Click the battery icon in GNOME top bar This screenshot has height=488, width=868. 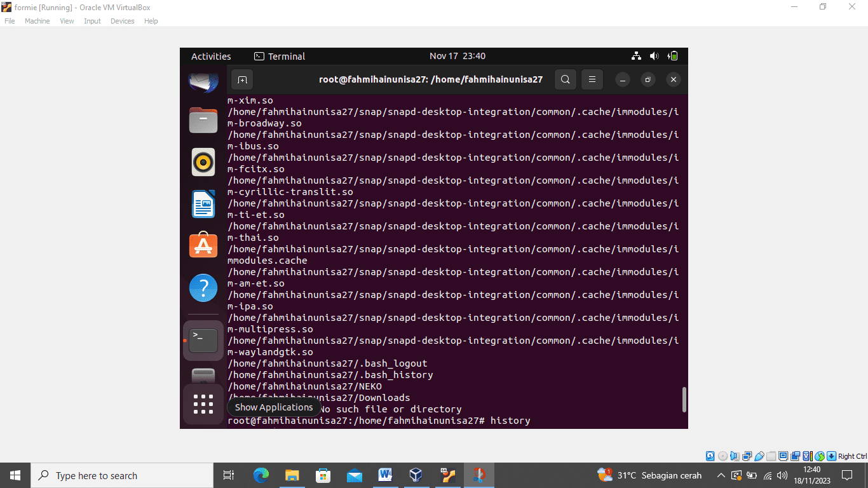[x=673, y=56]
